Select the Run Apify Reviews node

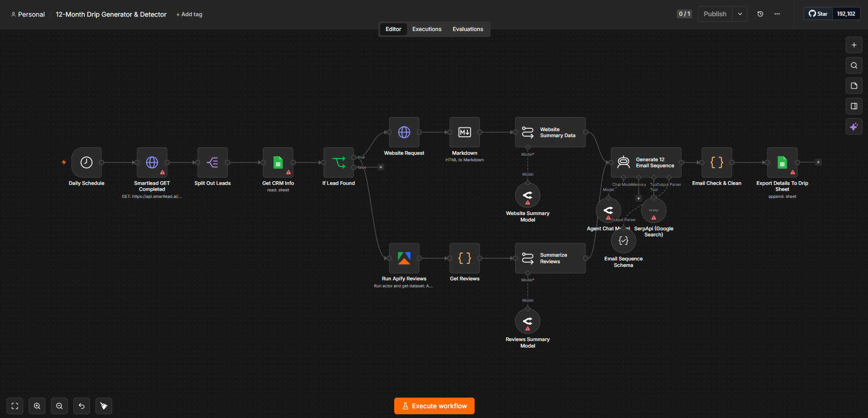pos(404,258)
